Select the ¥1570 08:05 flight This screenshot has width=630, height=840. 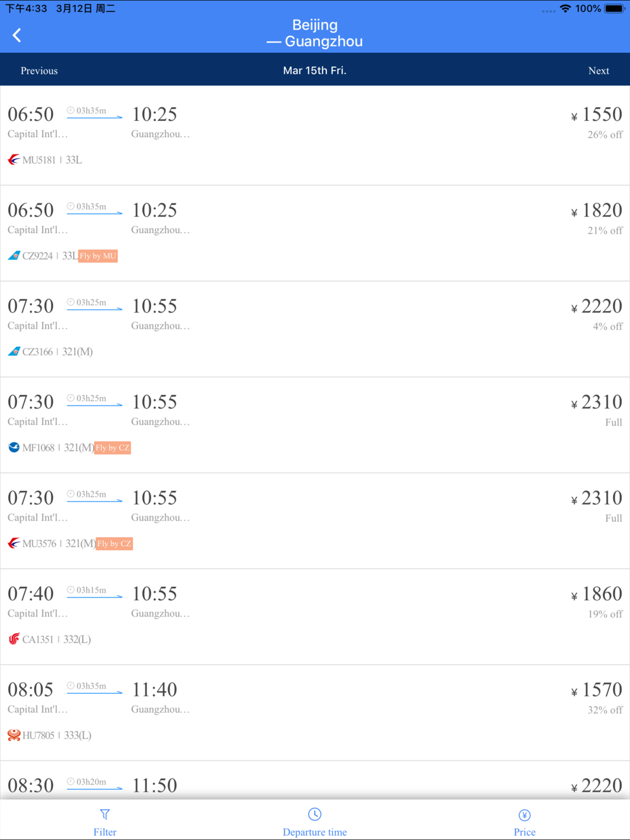click(x=315, y=713)
